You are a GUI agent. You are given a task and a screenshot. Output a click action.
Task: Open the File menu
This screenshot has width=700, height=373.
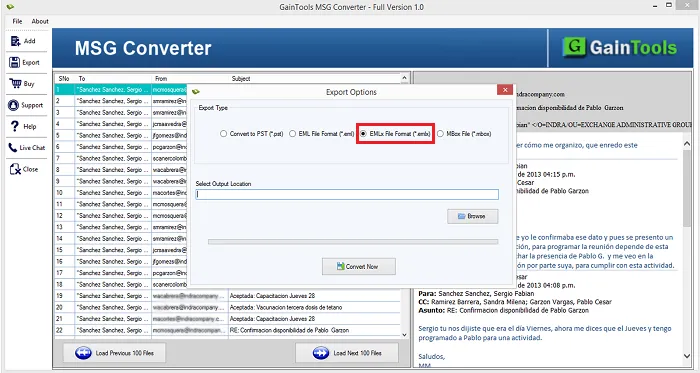coord(17,21)
